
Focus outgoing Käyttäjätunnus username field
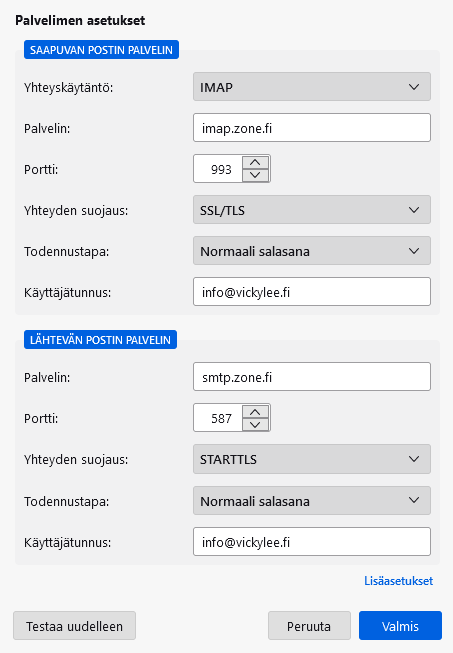point(311,541)
